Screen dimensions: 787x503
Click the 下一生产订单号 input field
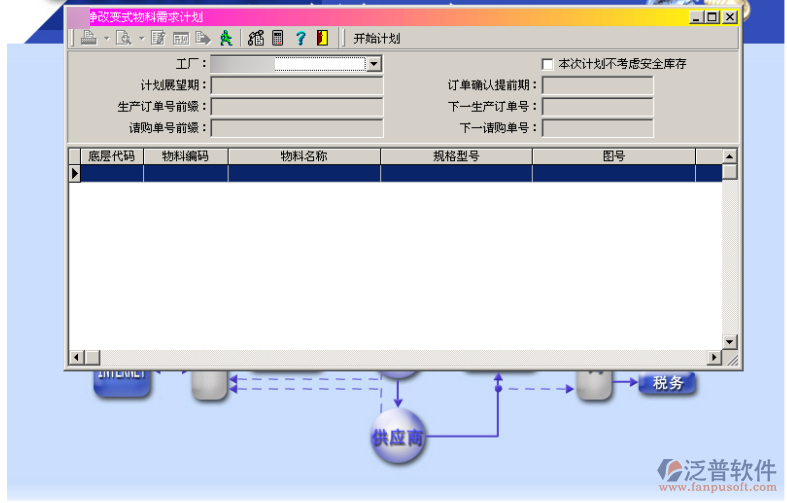tap(598, 107)
